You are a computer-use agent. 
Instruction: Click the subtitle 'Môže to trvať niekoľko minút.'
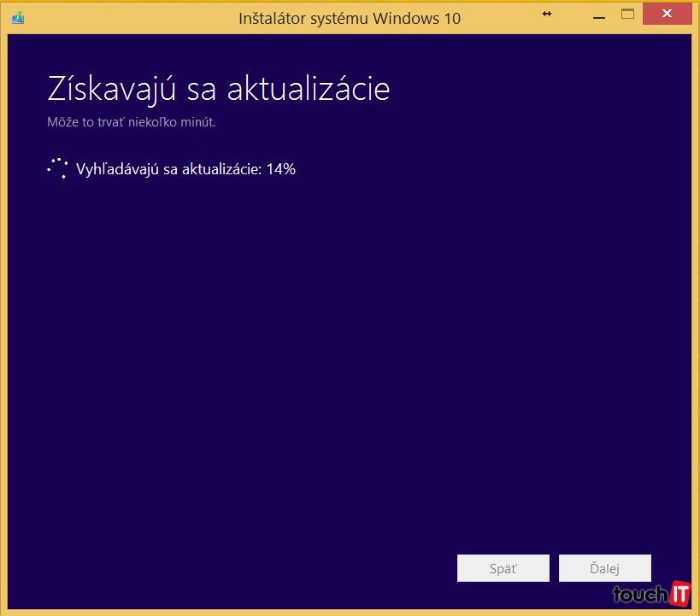tap(131, 122)
